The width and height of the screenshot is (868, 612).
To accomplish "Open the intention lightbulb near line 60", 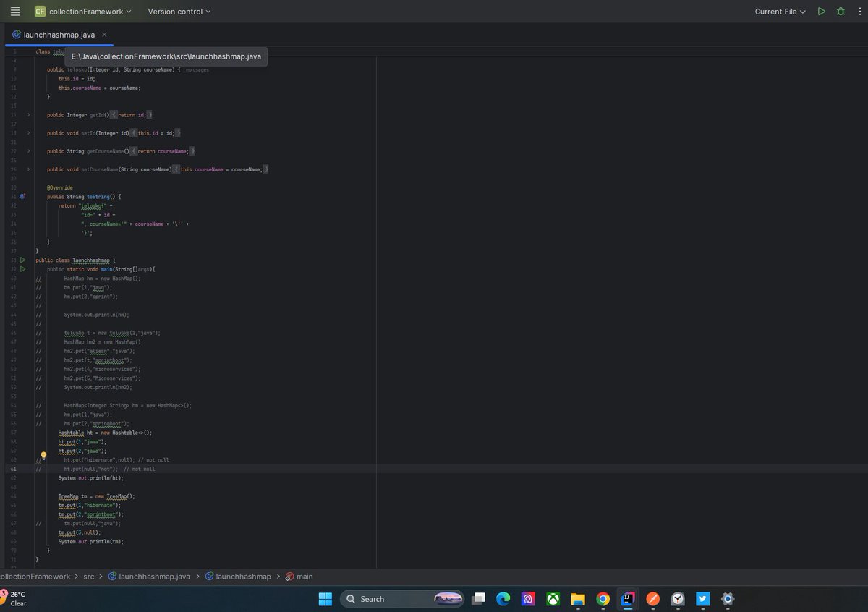I will pyautogui.click(x=43, y=455).
